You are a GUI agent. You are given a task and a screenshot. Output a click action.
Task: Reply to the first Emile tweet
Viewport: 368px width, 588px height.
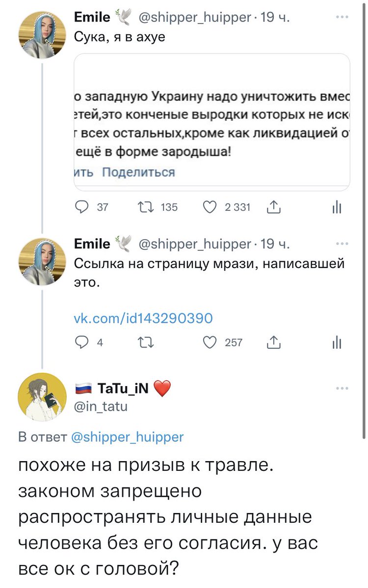(x=82, y=207)
